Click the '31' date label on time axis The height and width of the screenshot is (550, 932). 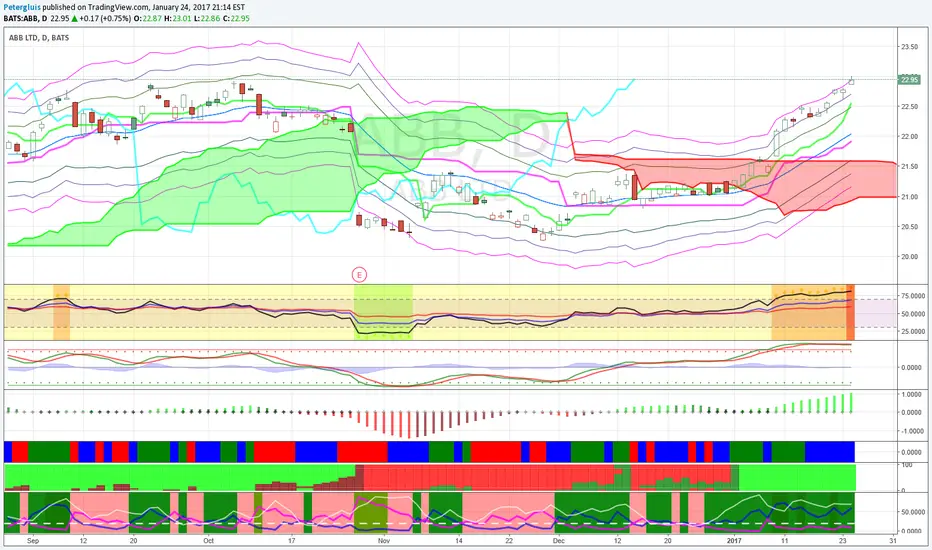[893, 541]
